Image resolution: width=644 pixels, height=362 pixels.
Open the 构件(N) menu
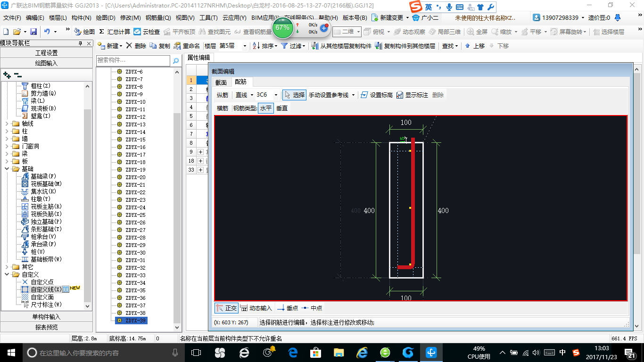81,18
